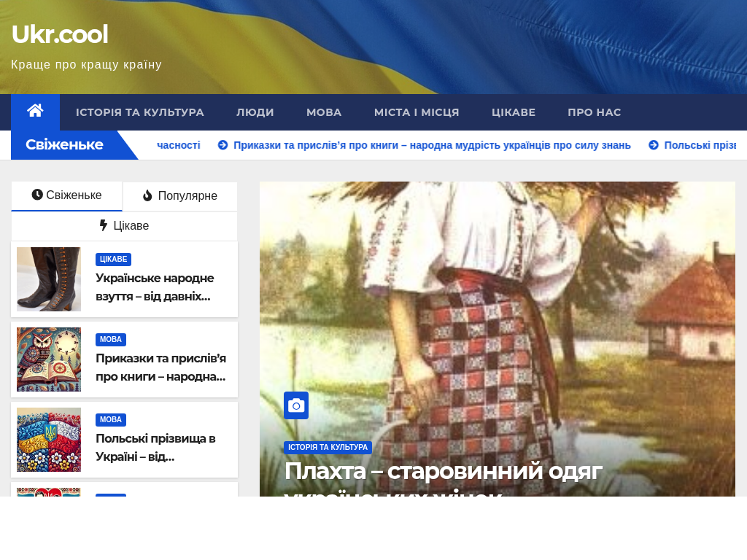Click the boots thumbnail image

point(49,279)
